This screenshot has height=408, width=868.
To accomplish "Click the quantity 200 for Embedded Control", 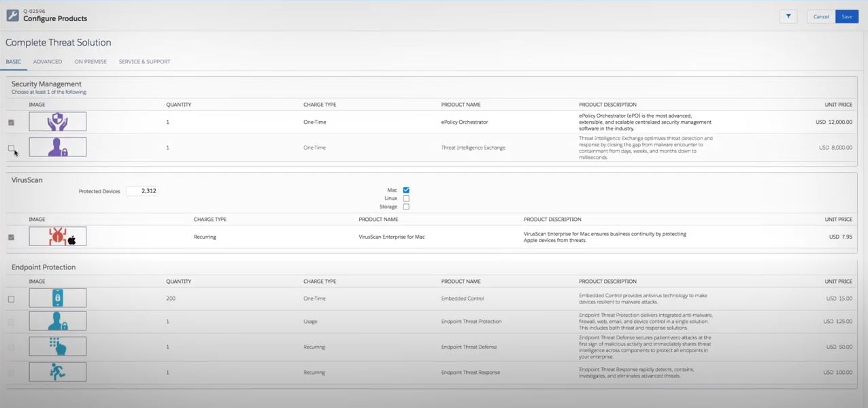I will point(171,299).
